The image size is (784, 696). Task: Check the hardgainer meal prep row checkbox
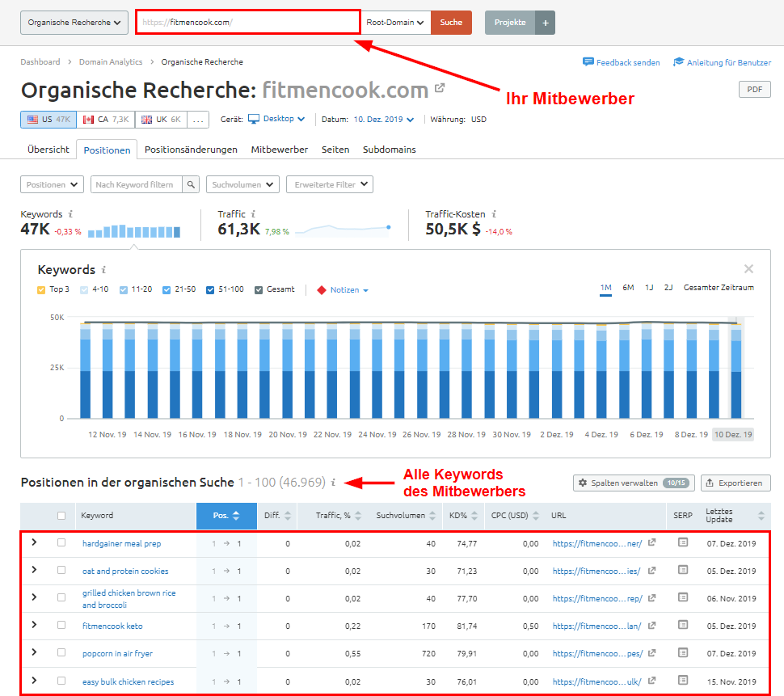[x=61, y=542]
